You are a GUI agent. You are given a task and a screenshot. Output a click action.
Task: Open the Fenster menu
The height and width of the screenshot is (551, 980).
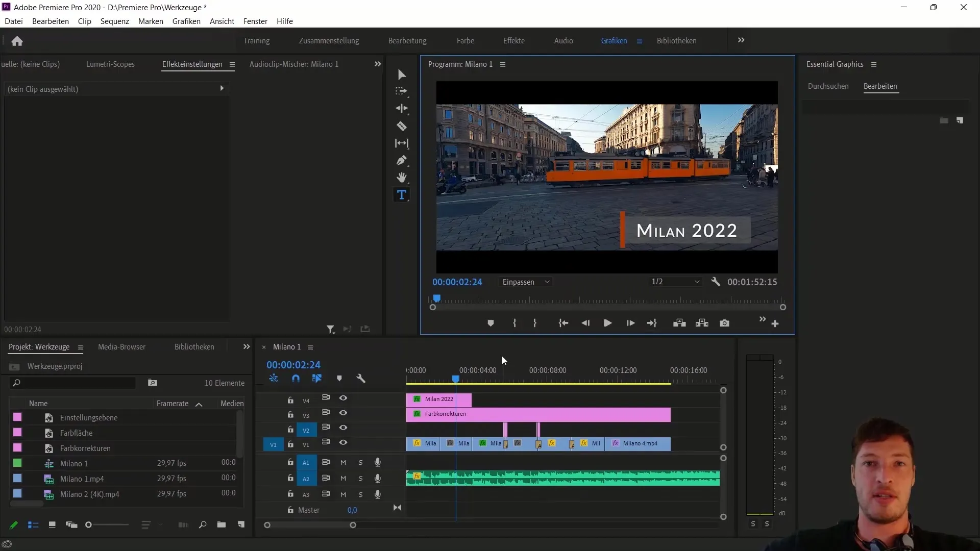pyautogui.click(x=255, y=21)
